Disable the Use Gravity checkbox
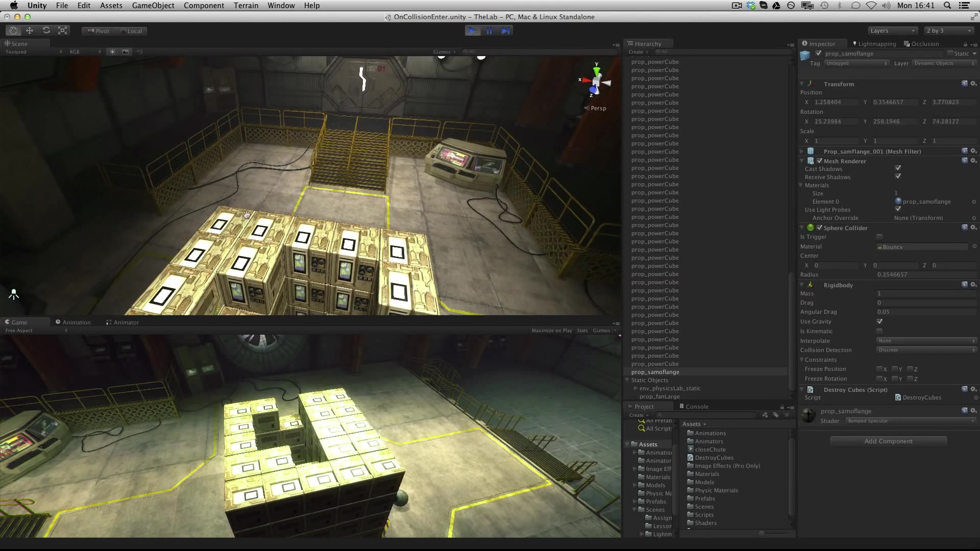This screenshot has height=551, width=980. (879, 321)
